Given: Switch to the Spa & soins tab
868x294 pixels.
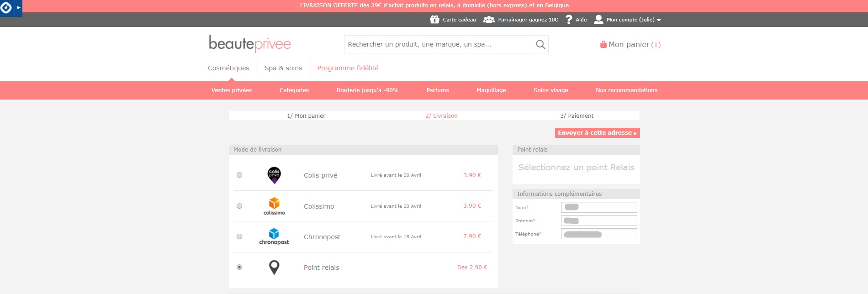Looking at the screenshot, I should pos(283,68).
